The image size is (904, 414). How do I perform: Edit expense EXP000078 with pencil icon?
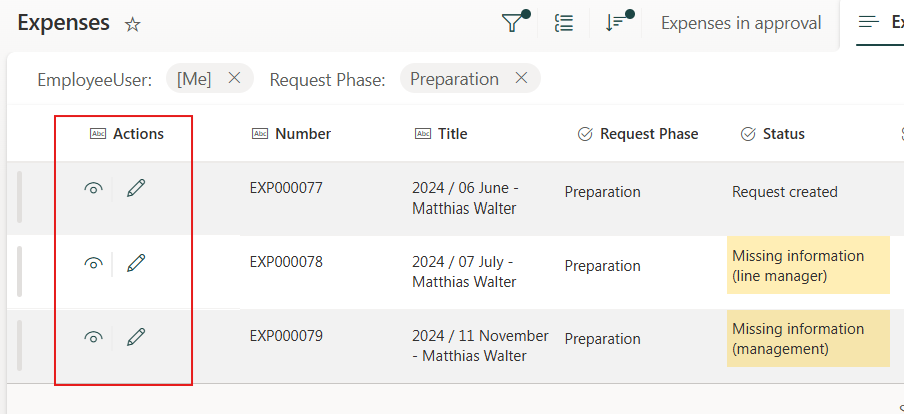tap(136, 262)
